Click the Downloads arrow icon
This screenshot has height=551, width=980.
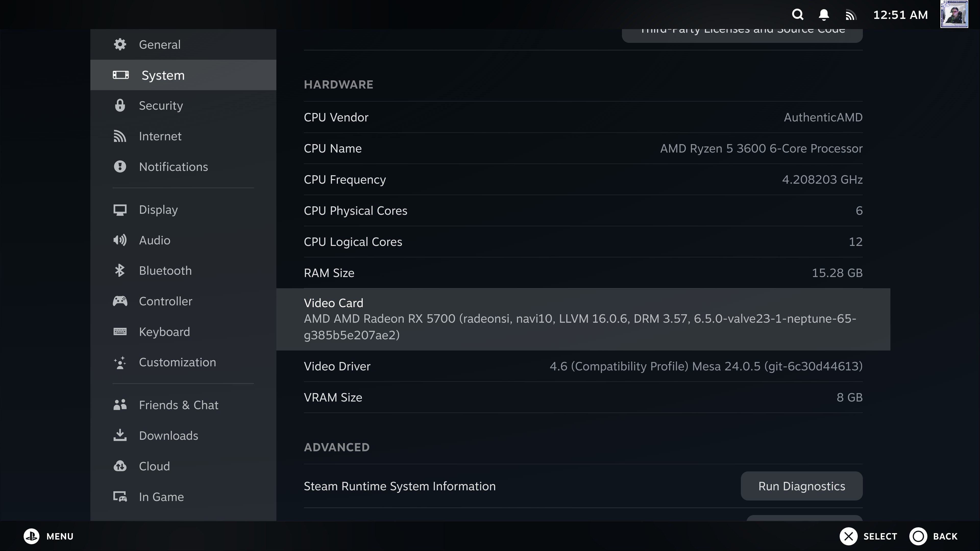[120, 435]
